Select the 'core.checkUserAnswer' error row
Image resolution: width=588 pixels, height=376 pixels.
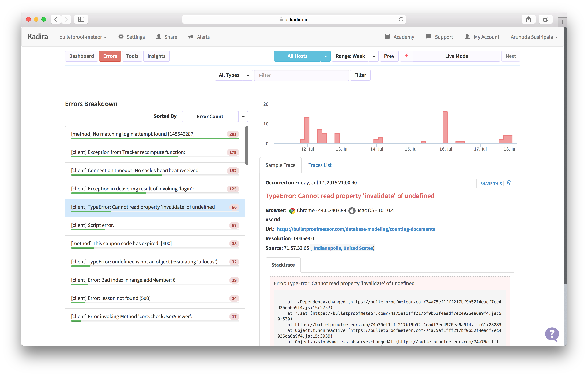tap(155, 318)
